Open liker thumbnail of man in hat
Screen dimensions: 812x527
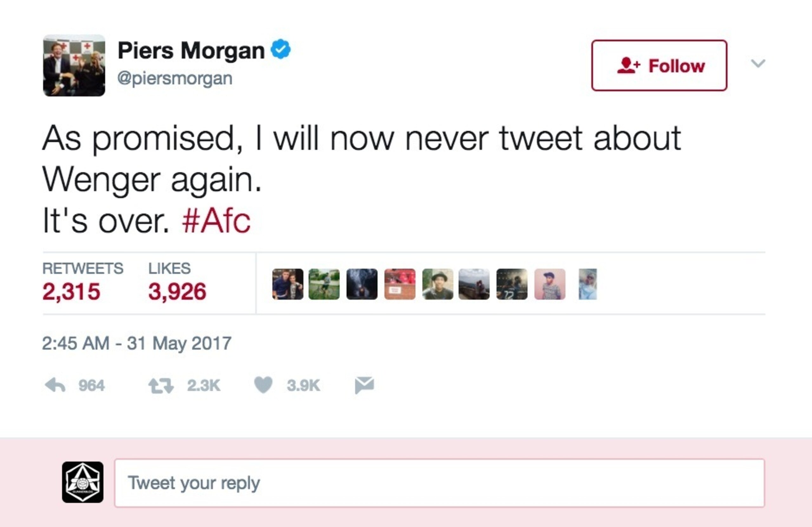438,284
